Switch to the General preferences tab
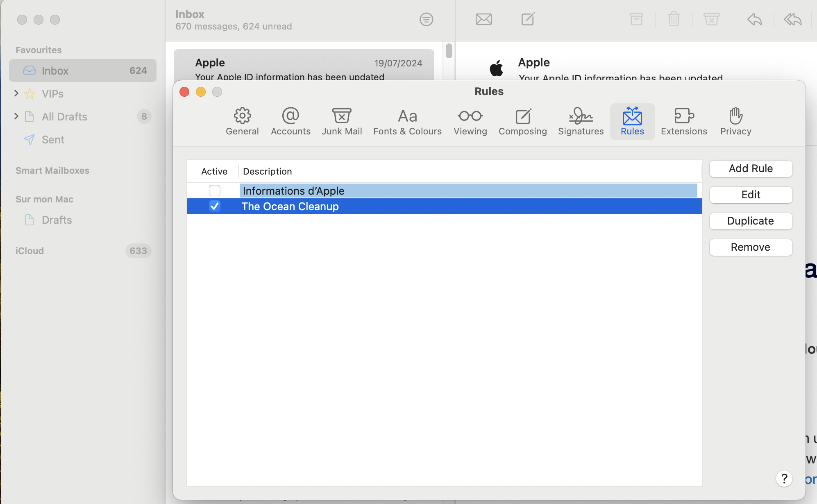The width and height of the screenshot is (817, 504). (x=242, y=121)
